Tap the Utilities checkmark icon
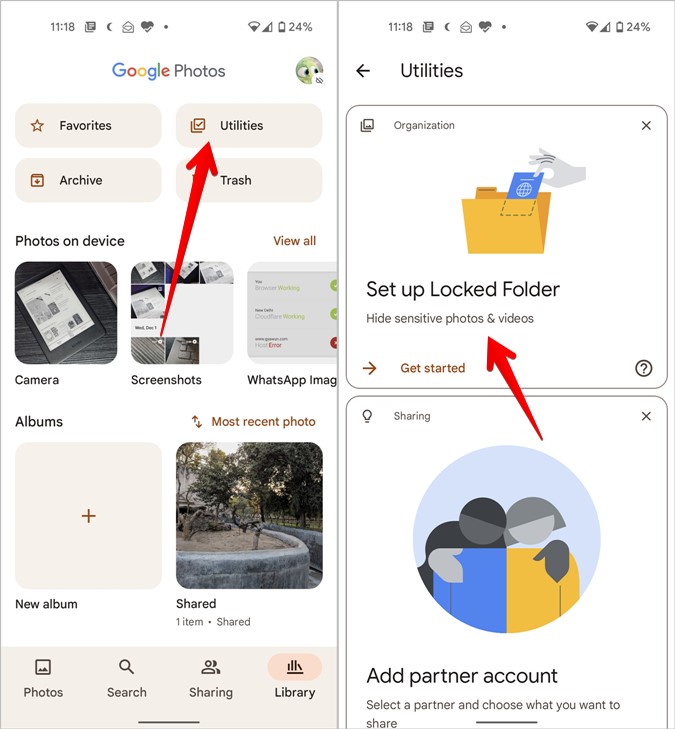The width and height of the screenshot is (675, 729). click(x=198, y=126)
